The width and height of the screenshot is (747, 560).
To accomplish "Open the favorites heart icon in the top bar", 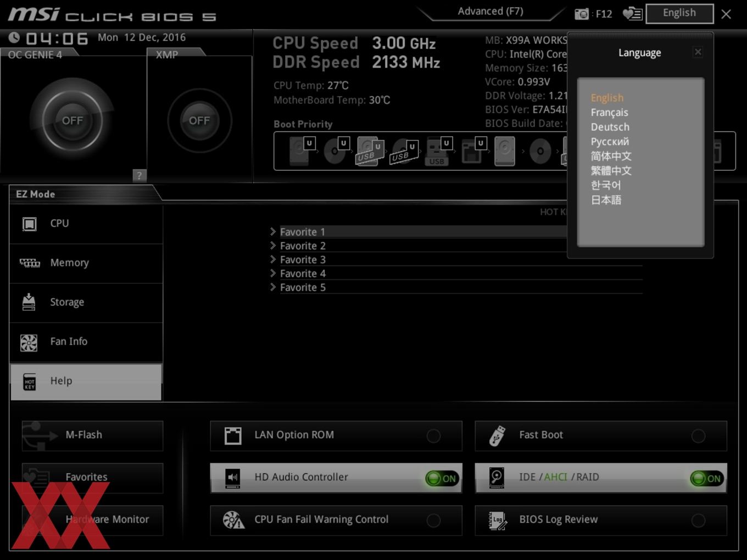I will click(x=632, y=14).
